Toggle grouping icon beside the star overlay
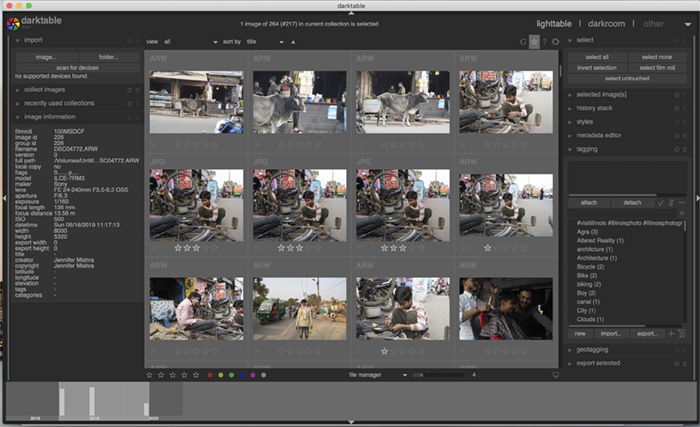The image size is (700, 427). point(523,42)
